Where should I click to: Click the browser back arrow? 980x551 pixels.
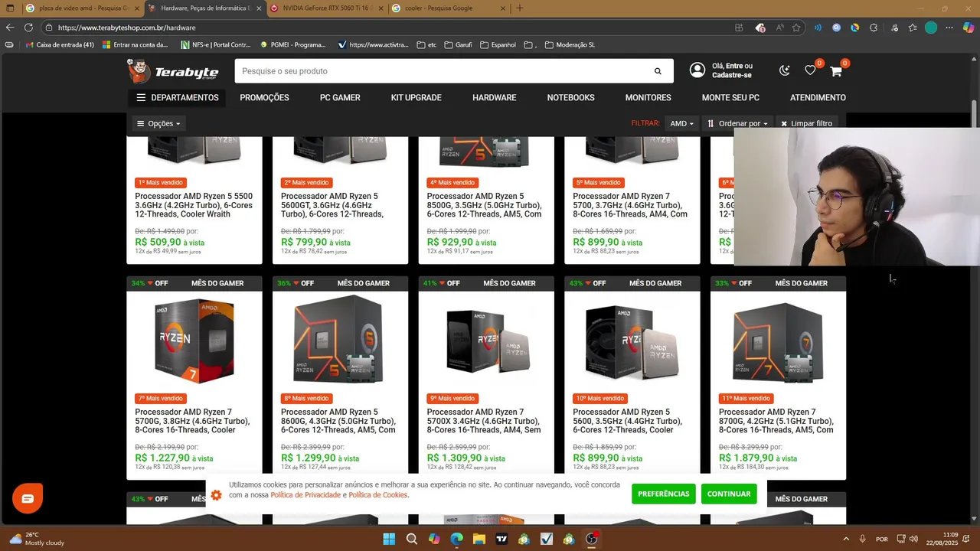coord(10,28)
